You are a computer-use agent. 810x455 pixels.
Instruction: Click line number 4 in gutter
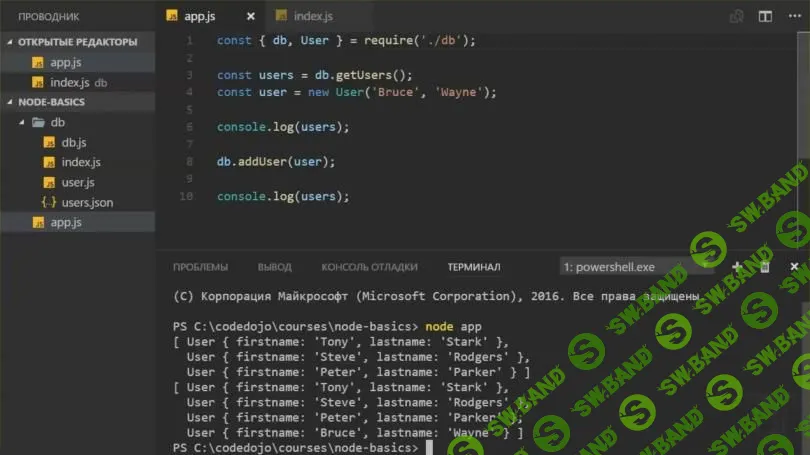click(x=189, y=92)
